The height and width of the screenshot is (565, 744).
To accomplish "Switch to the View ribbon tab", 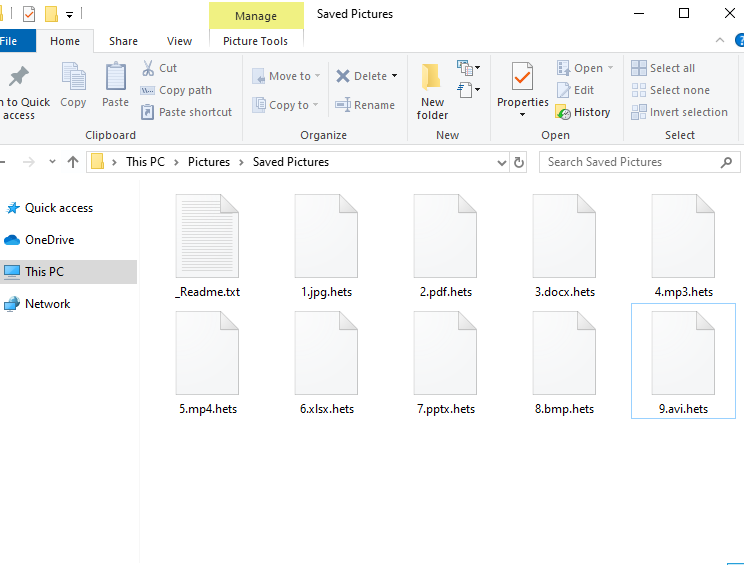I will 180,41.
